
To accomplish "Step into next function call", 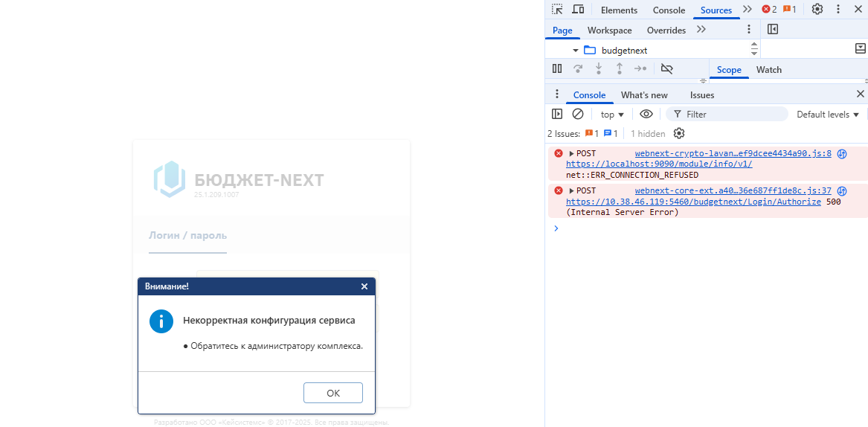I will [599, 68].
